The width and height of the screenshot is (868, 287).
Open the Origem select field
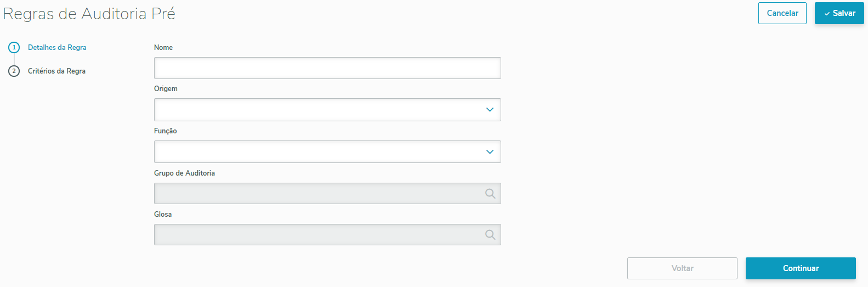318,110
